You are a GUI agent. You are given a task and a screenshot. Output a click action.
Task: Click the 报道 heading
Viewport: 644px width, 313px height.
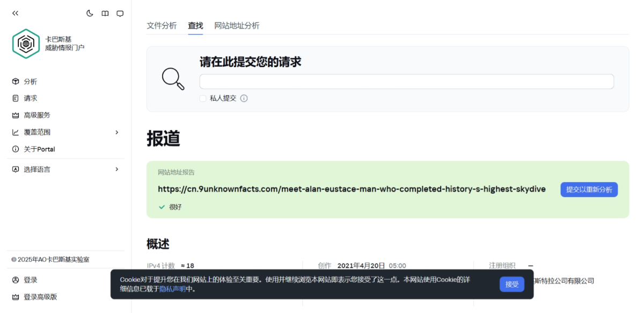[x=163, y=139]
